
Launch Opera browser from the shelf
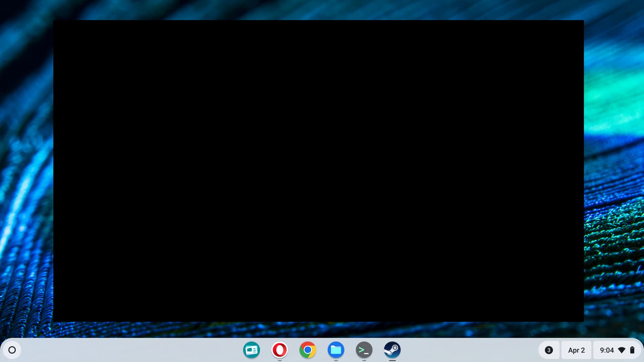click(279, 350)
